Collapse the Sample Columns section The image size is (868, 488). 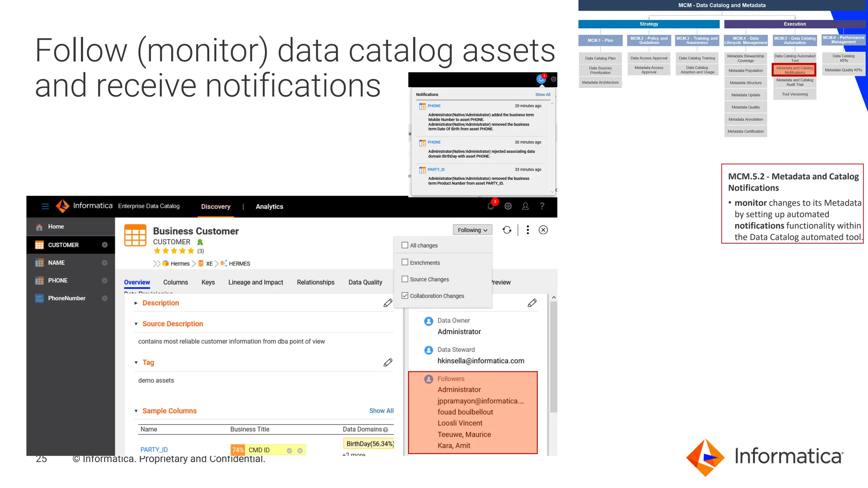pos(136,411)
